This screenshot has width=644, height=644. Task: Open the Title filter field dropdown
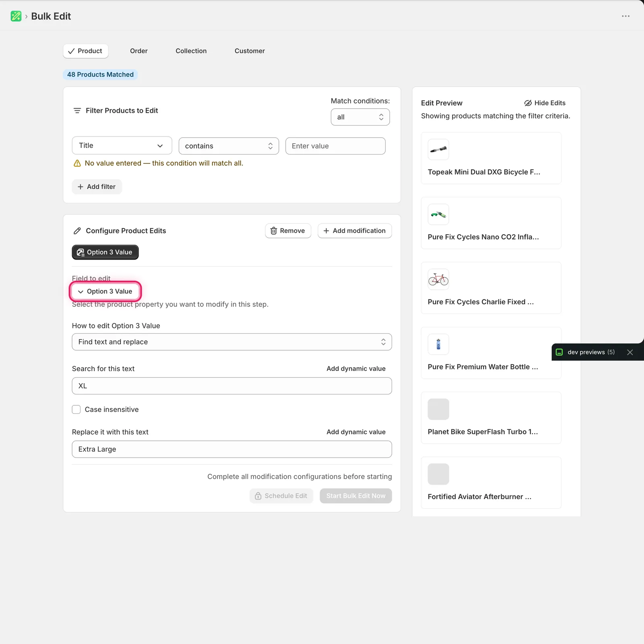pyautogui.click(x=122, y=145)
